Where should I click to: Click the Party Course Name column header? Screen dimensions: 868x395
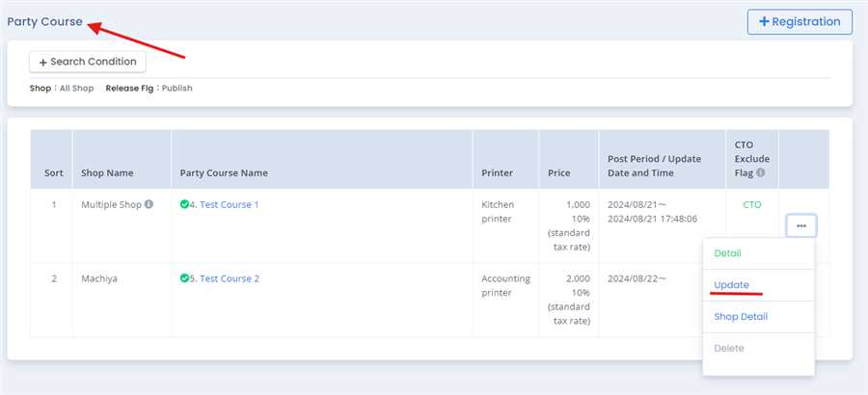(x=224, y=173)
